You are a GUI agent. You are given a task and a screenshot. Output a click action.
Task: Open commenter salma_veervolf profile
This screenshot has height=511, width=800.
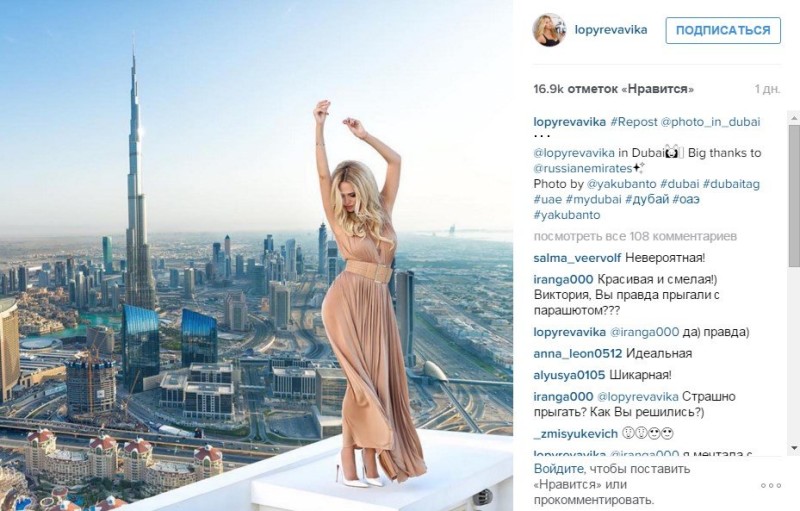point(577,258)
